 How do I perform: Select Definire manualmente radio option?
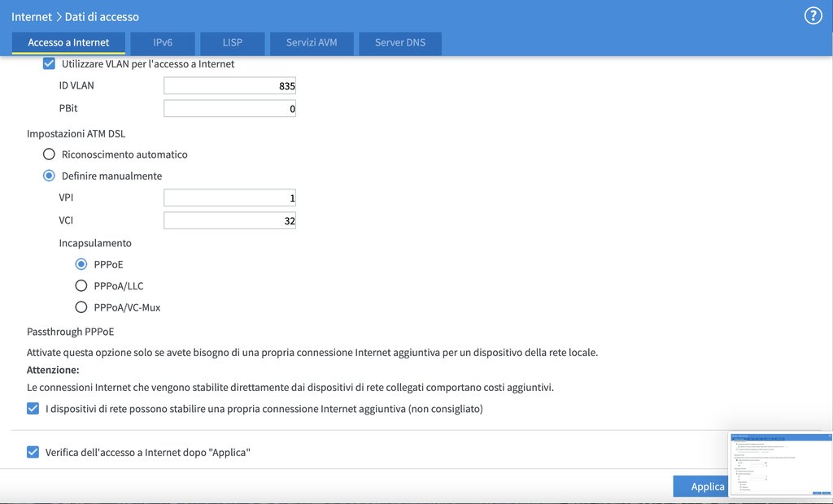pyautogui.click(x=49, y=176)
